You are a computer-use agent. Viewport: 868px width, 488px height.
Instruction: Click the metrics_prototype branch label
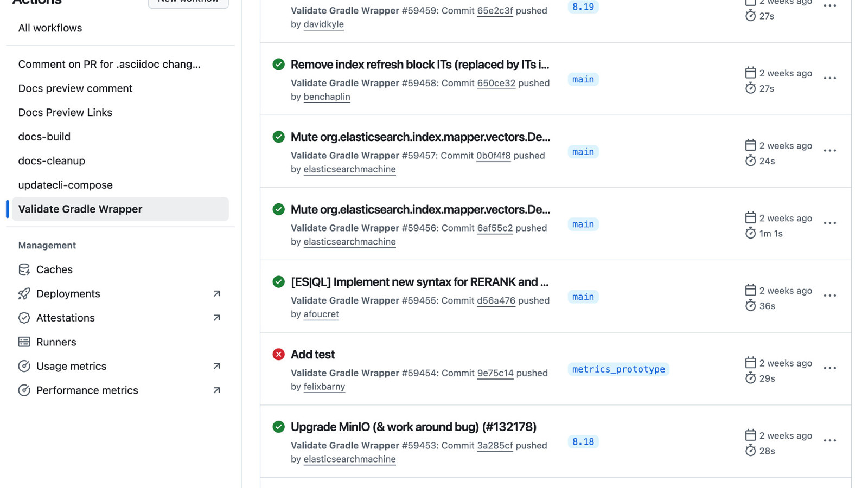(618, 369)
